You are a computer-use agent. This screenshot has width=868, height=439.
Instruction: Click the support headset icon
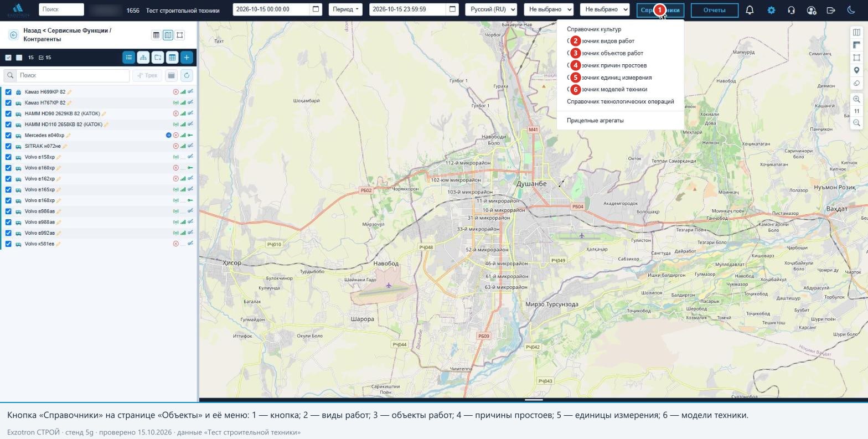(792, 10)
